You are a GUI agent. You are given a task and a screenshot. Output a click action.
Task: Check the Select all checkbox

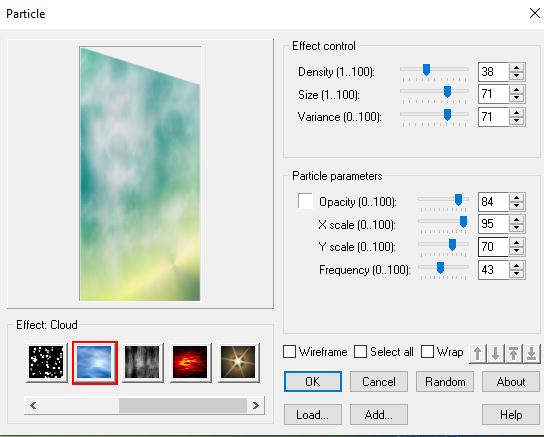(360, 352)
